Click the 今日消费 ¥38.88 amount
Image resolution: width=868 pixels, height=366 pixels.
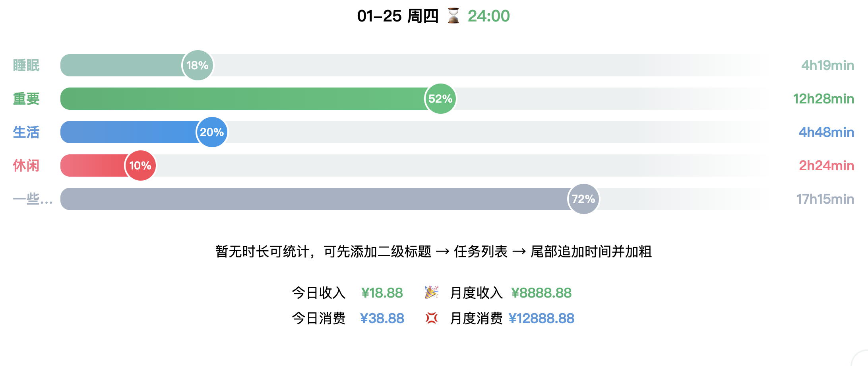coord(382,318)
